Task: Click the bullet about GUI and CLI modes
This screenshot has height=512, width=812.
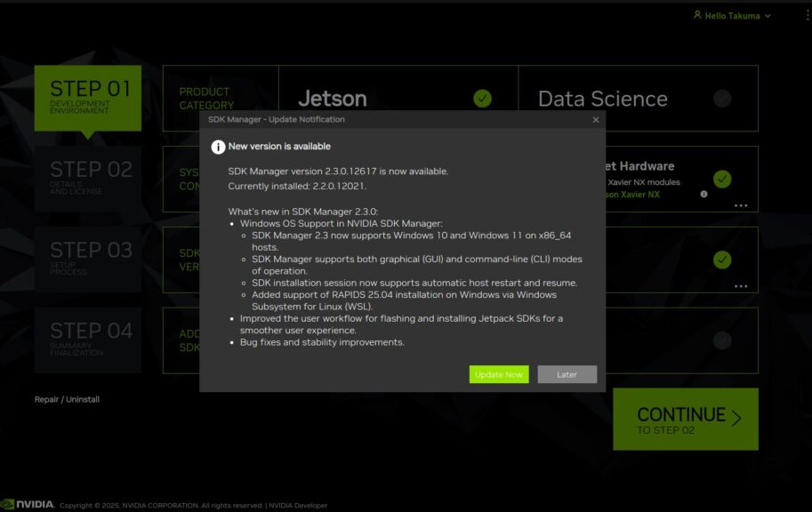Action: tap(417, 265)
